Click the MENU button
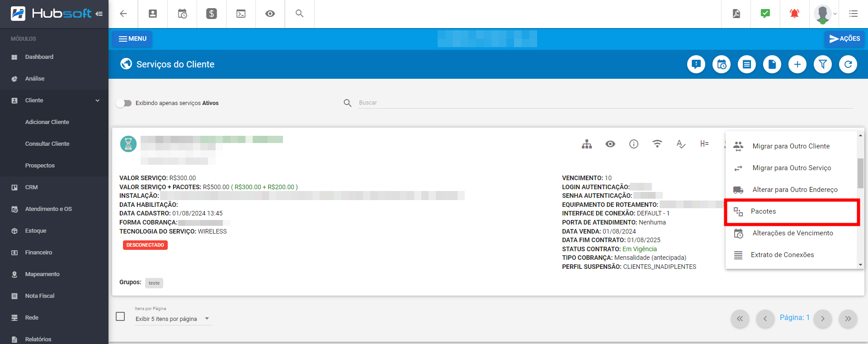The height and width of the screenshot is (344, 868). [132, 39]
